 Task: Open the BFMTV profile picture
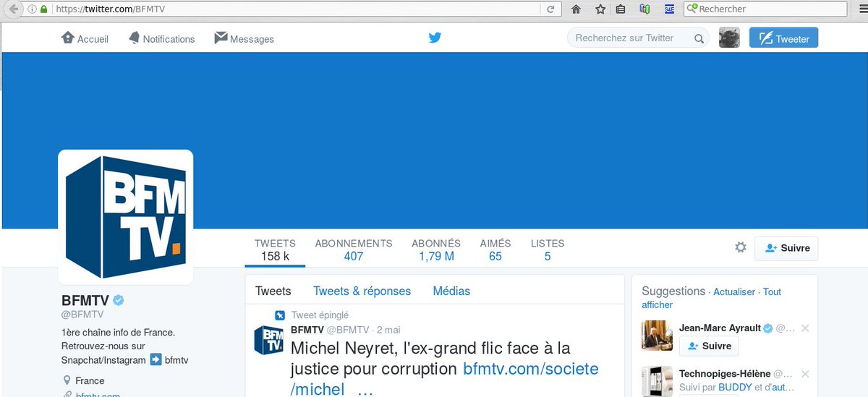(x=126, y=217)
